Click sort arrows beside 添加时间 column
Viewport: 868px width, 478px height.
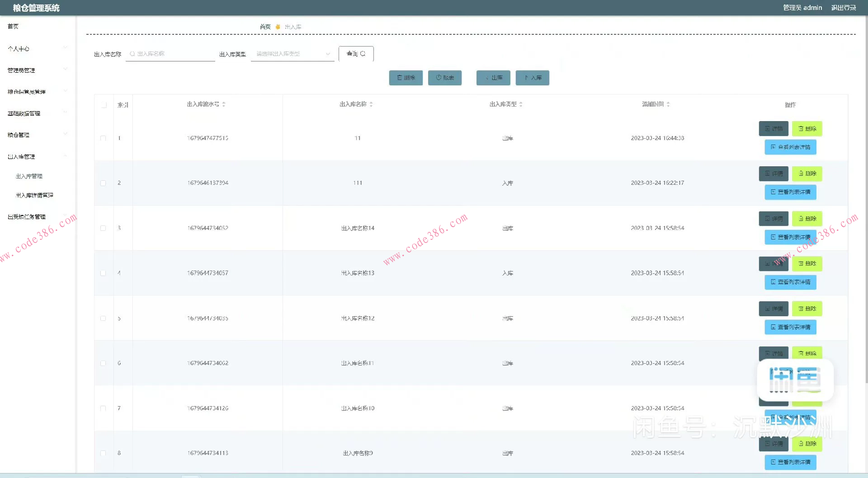click(668, 104)
